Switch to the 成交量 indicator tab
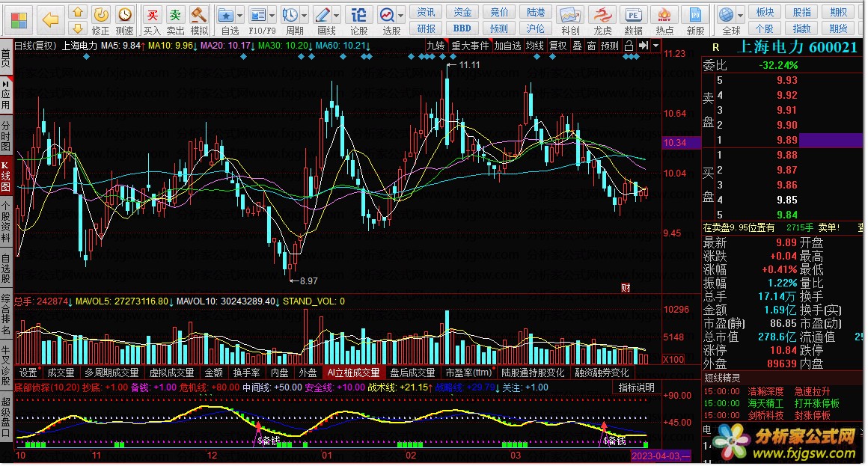This screenshot has height=466, width=868. coord(61,373)
